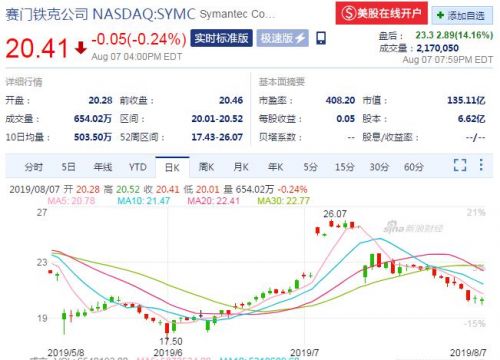The height and width of the screenshot is (360, 500).
Task: Switch to 极速版 view
Action: 282,38
